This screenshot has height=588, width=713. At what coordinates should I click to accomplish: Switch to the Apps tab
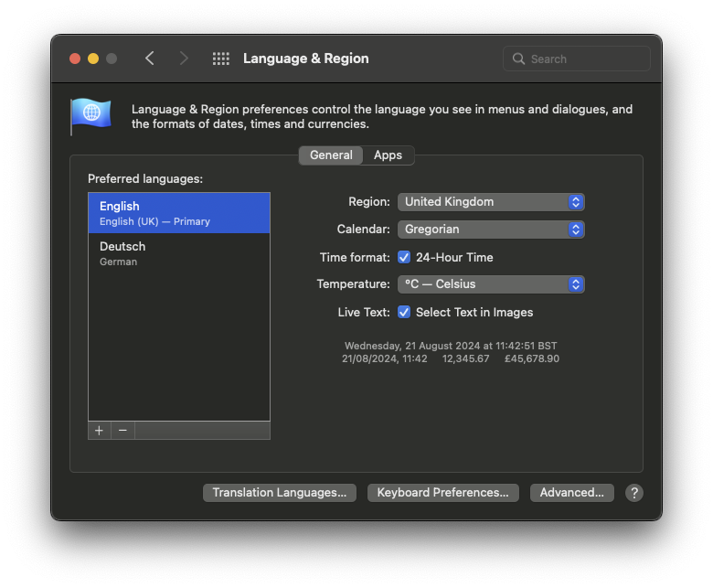pos(388,155)
